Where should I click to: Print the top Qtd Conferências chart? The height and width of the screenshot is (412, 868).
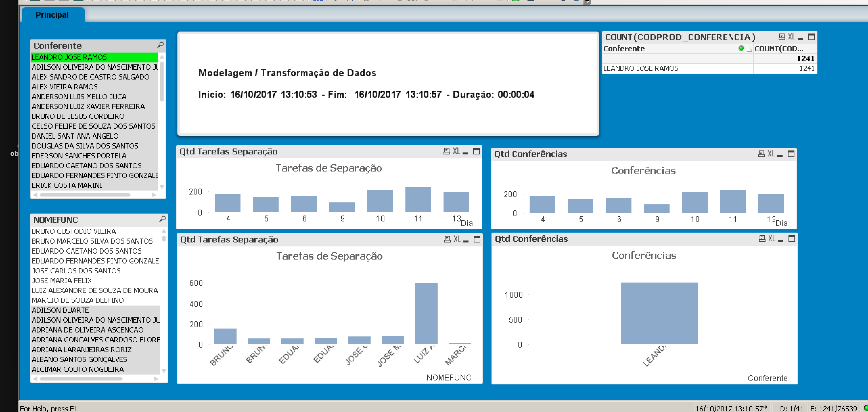click(x=761, y=154)
